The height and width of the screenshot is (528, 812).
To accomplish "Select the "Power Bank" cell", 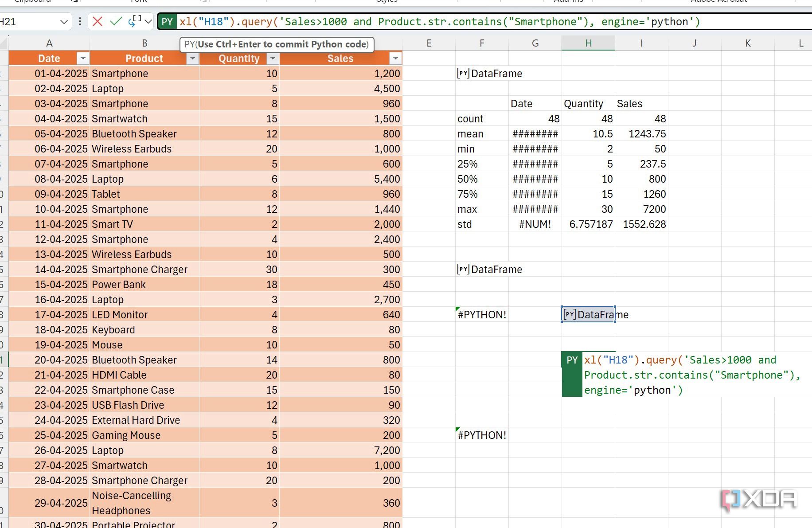I will click(x=144, y=285).
